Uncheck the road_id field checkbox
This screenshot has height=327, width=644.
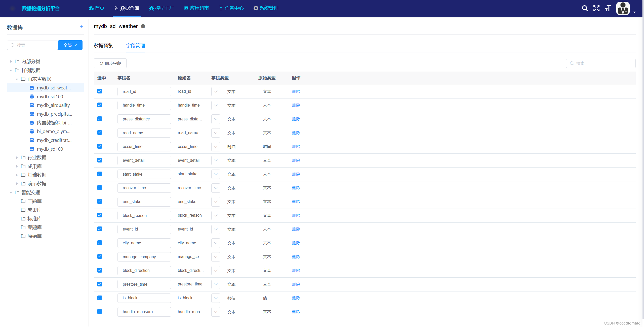[100, 91]
